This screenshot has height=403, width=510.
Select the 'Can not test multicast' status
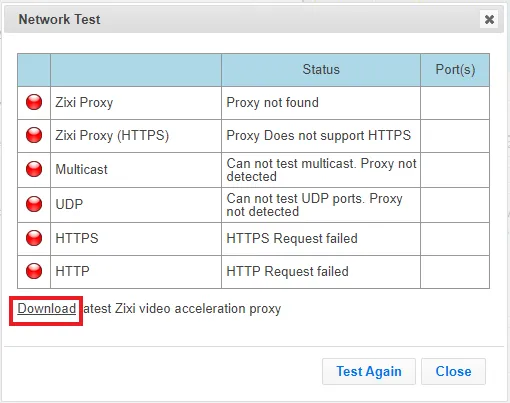coord(321,170)
